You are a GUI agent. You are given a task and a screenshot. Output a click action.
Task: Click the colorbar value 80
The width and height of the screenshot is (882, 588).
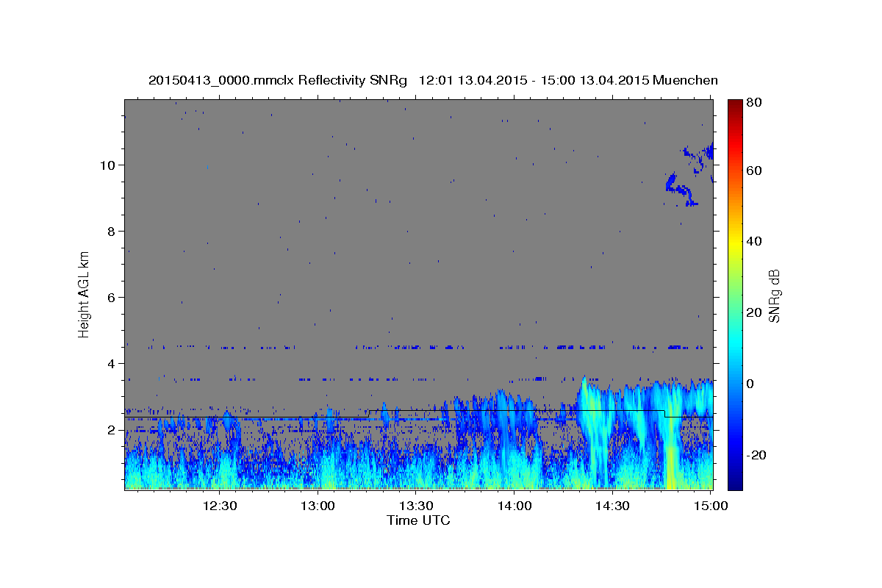point(755,103)
